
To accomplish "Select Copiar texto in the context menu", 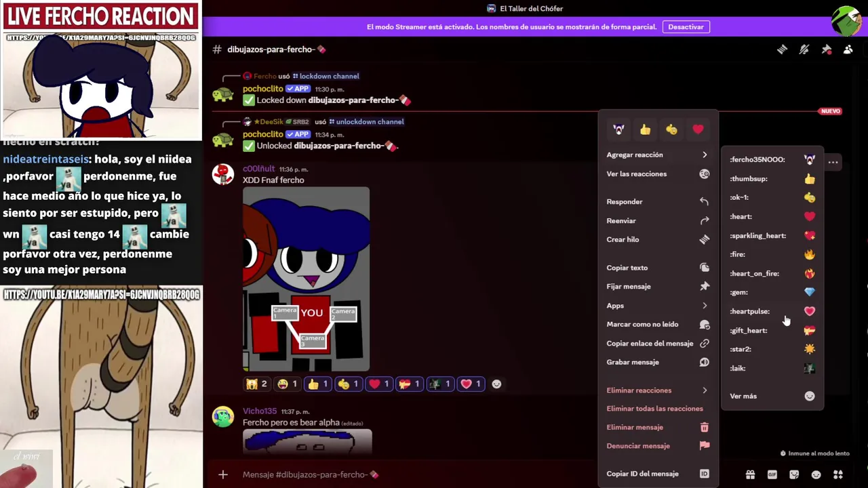I will pyautogui.click(x=657, y=268).
